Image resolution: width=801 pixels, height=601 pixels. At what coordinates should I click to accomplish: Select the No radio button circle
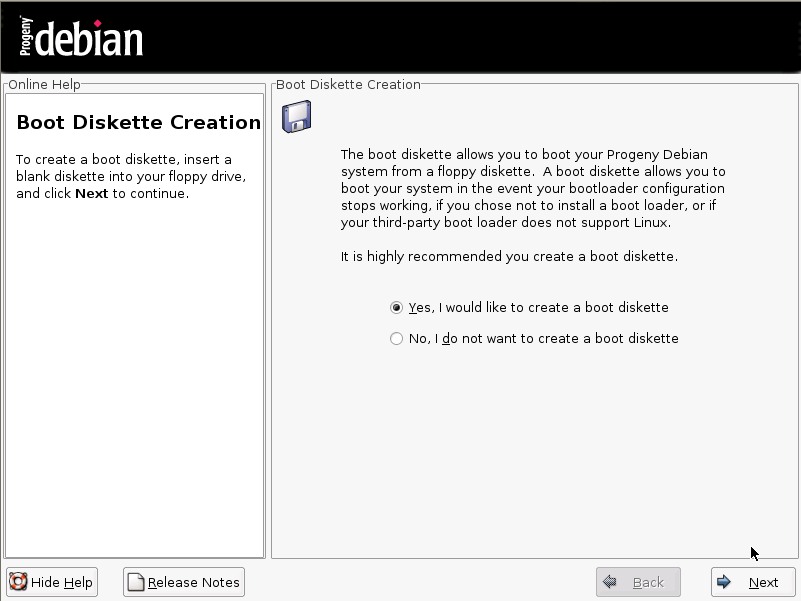point(397,339)
